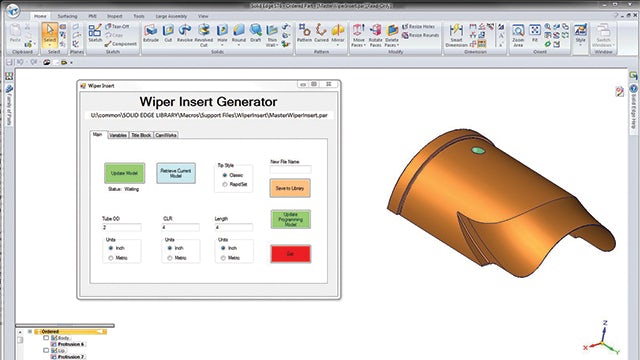Choose the Thin Wall tool

(271, 35)
